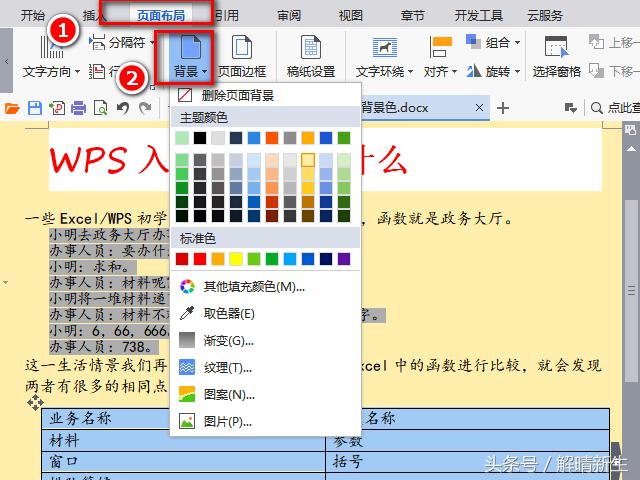Viewport: 640px width, 480px height.
Task: Select 取色器(E) eyedropper tool
Action: [x=265, y=313]
